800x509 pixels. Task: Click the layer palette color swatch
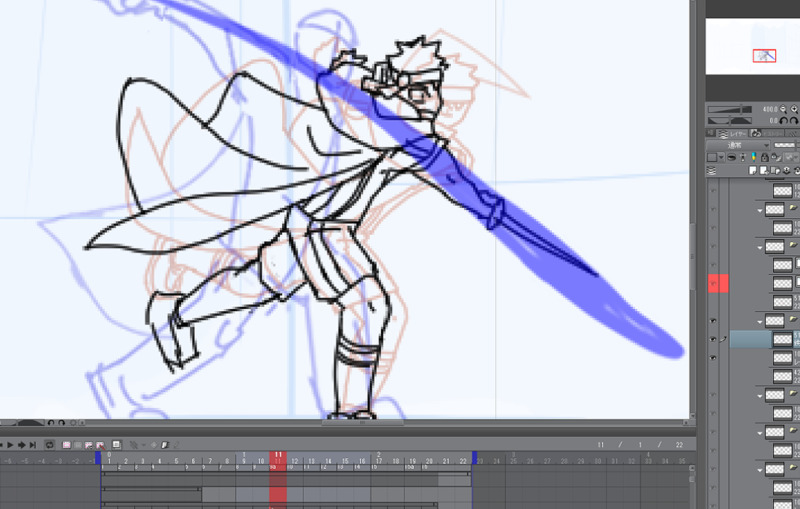click(x=712, y=158)
